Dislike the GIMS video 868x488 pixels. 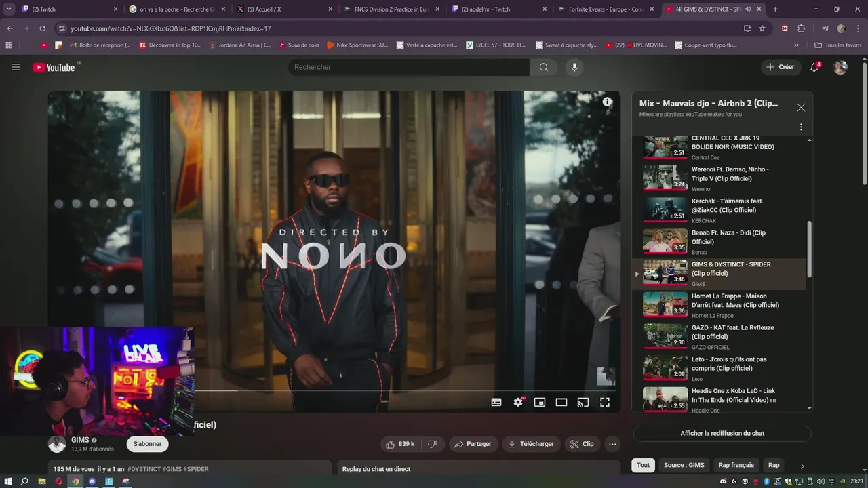(432, 444)
